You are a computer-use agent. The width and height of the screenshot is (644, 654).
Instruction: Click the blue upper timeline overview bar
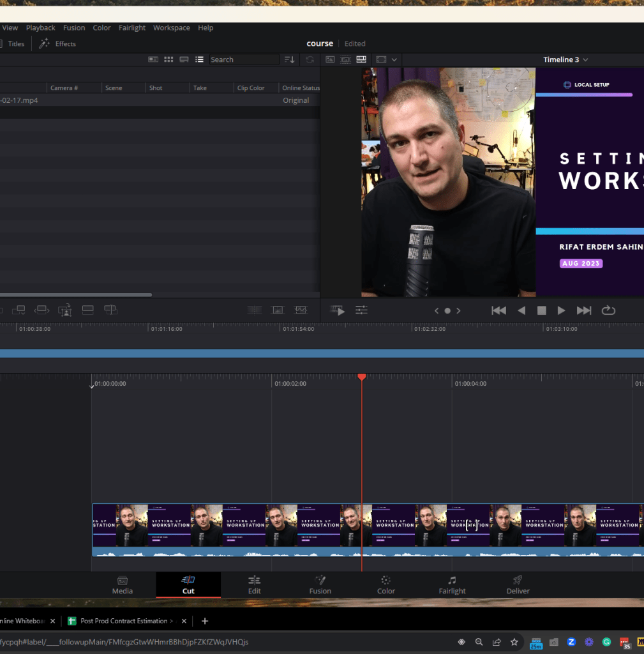coord(322,354)
